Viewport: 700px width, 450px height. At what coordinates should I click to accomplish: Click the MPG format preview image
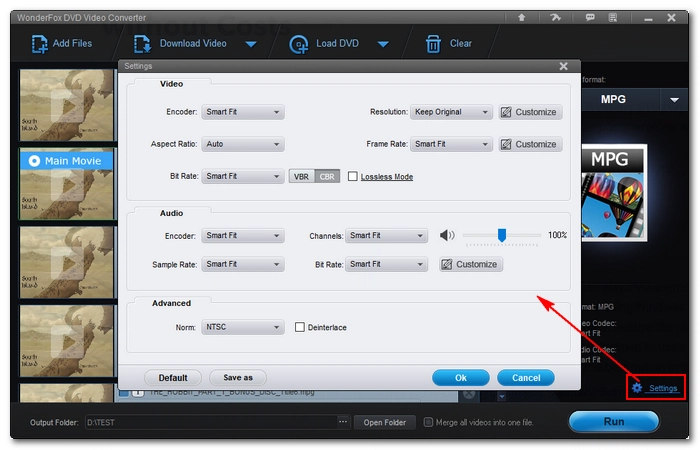[x=614, y=193]
